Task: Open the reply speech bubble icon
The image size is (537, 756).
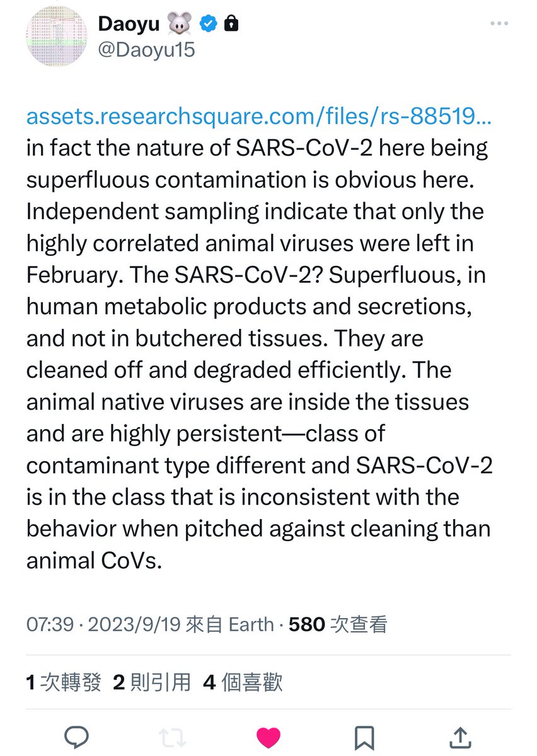Action: click(x=76, y=735)
